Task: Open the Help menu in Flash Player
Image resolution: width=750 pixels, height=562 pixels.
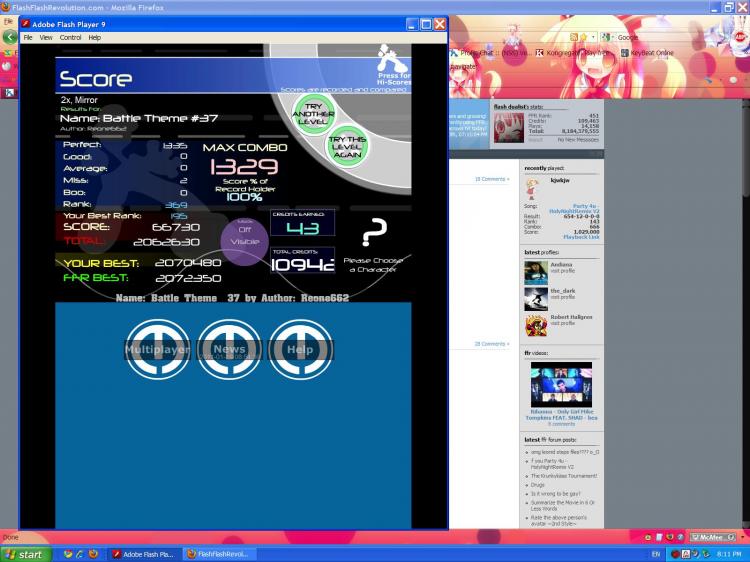Action: 95,37
